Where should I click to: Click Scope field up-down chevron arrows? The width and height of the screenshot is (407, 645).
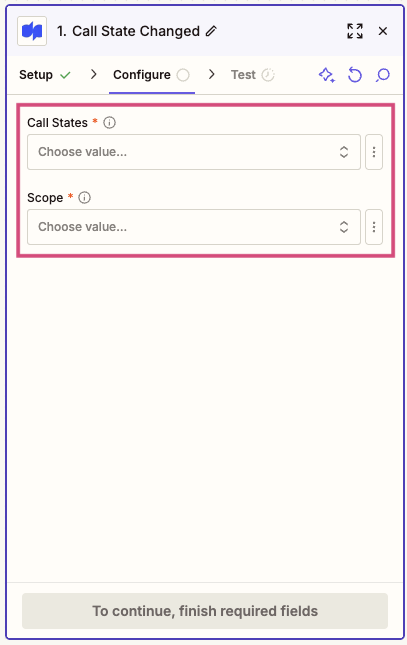344,227
